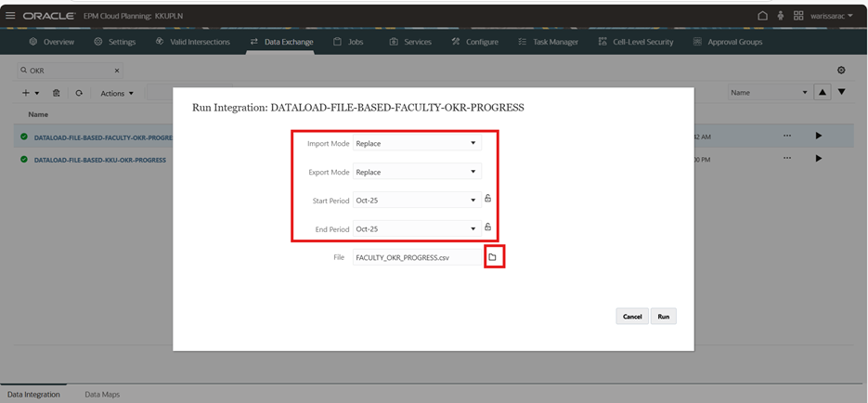Click the refresh icon in toolbar
The height and width of the screenshot is (403, 868).
pyautogui.click(x=79, y=93)
